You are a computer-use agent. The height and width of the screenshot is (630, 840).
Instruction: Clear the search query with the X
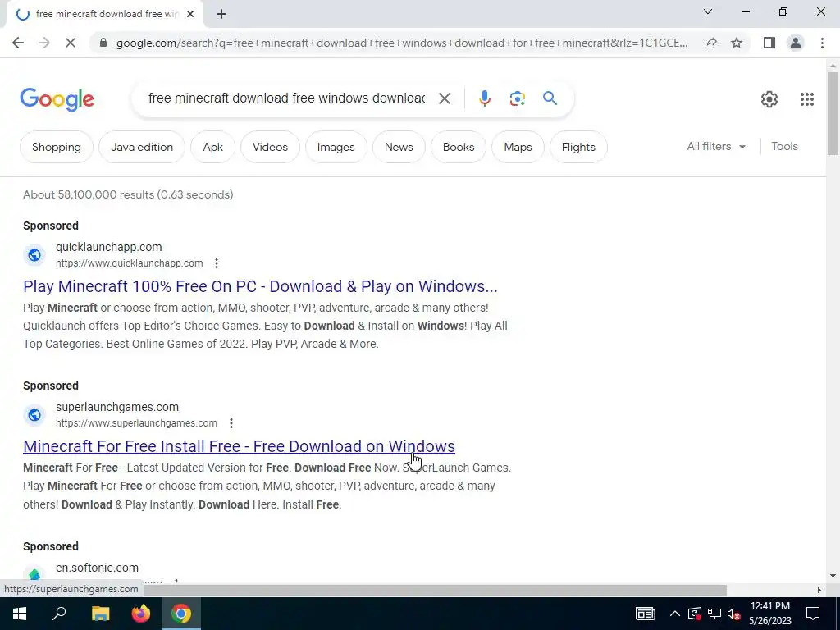coord(444,98)
